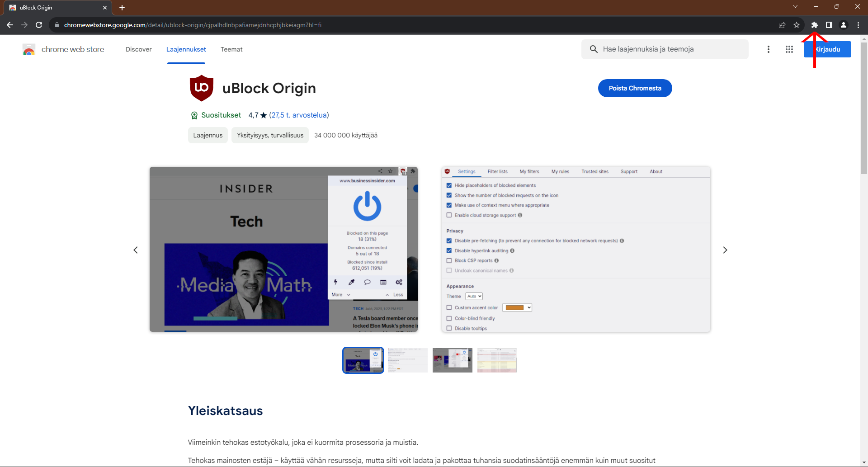Share this page from the address bar
Screen dimensions: 868x467
tap(782, 25)
